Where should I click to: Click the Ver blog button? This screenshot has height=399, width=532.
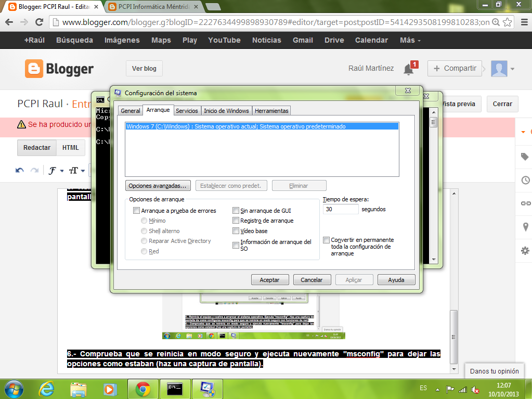click(144, 69)
